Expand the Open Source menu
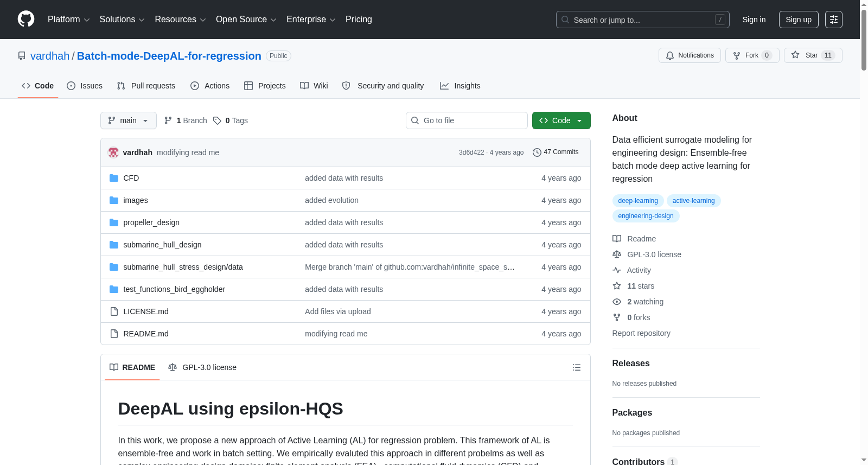The height and width of the screenshot is (465, 868). [246, 20]
